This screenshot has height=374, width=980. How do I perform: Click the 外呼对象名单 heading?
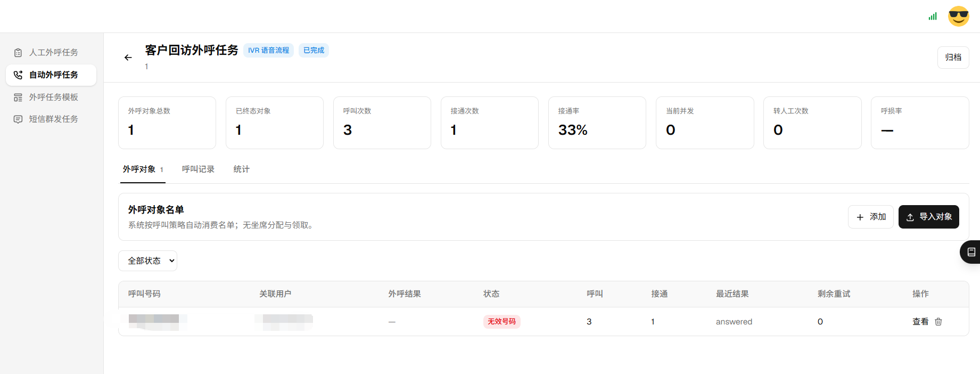156,210
